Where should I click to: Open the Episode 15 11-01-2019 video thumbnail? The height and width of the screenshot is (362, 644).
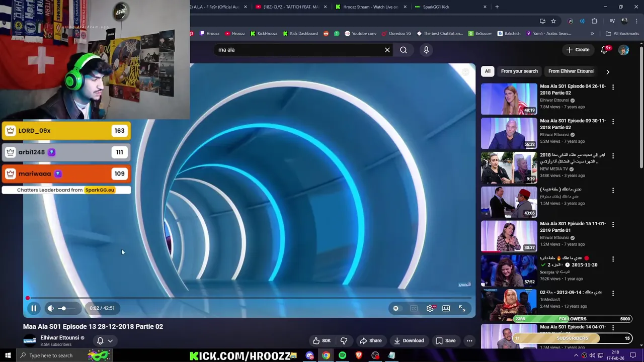point(509,236)
